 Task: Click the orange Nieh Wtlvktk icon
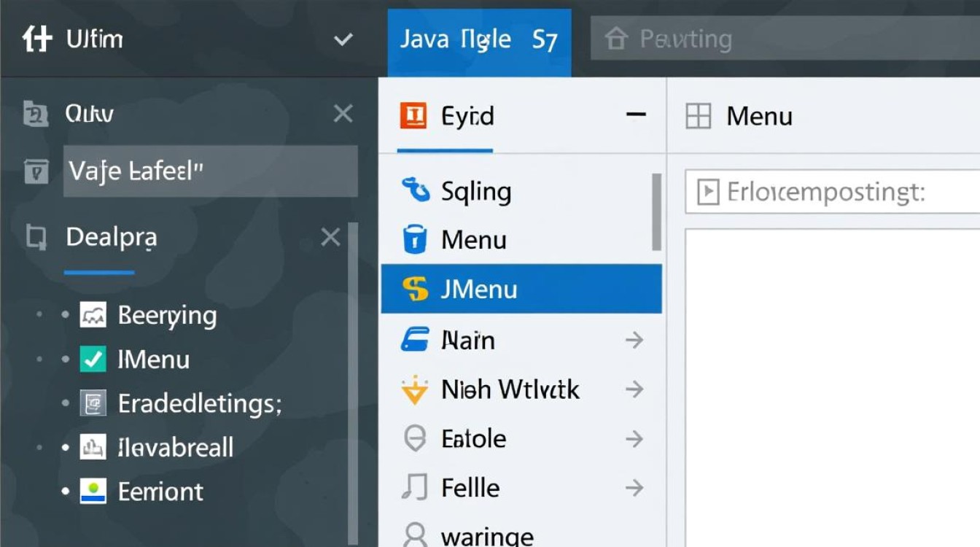click(414, 390)
